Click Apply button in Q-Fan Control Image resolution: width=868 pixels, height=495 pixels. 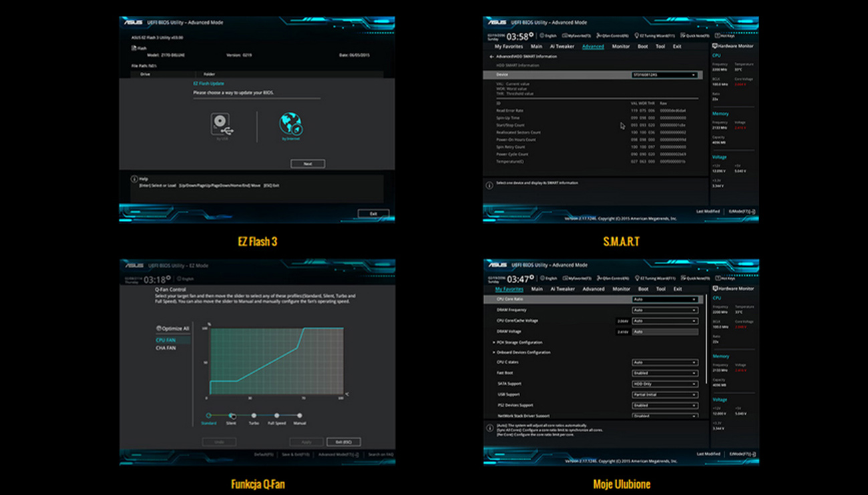[306, 442]
